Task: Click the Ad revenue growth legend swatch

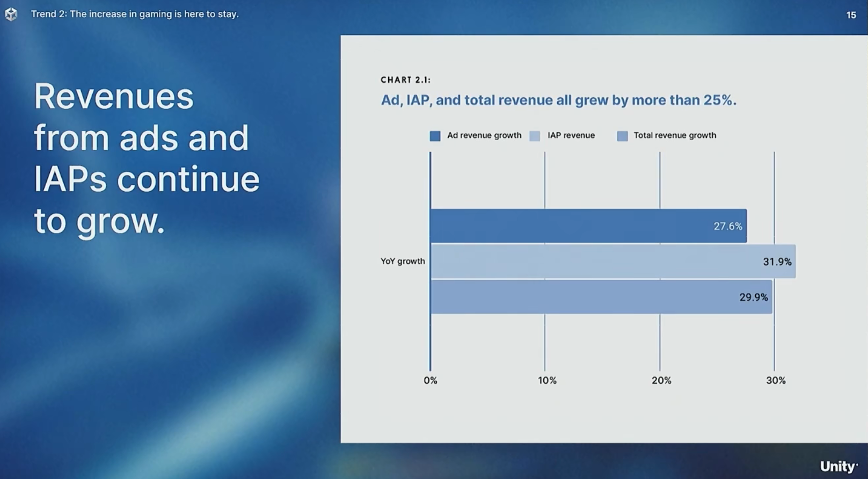Action: click(435, 136)
